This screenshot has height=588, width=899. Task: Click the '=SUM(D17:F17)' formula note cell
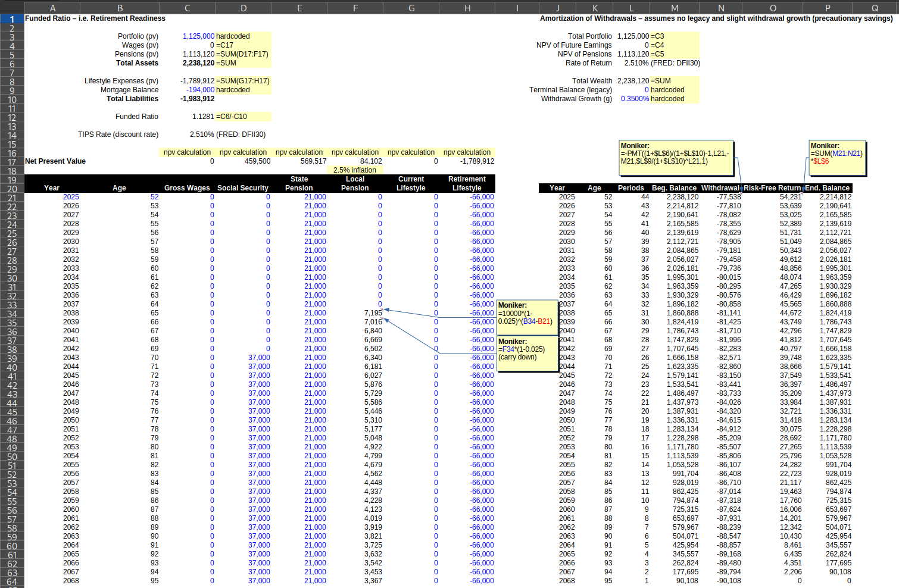(242, 54)
